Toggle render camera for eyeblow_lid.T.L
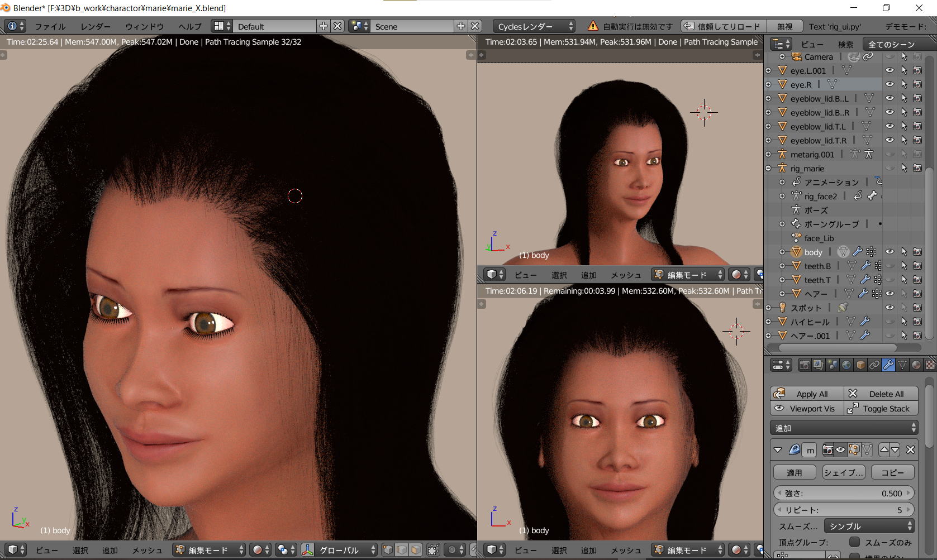The width and height of the screenshot is (937, 560). (x=917, y=126)
